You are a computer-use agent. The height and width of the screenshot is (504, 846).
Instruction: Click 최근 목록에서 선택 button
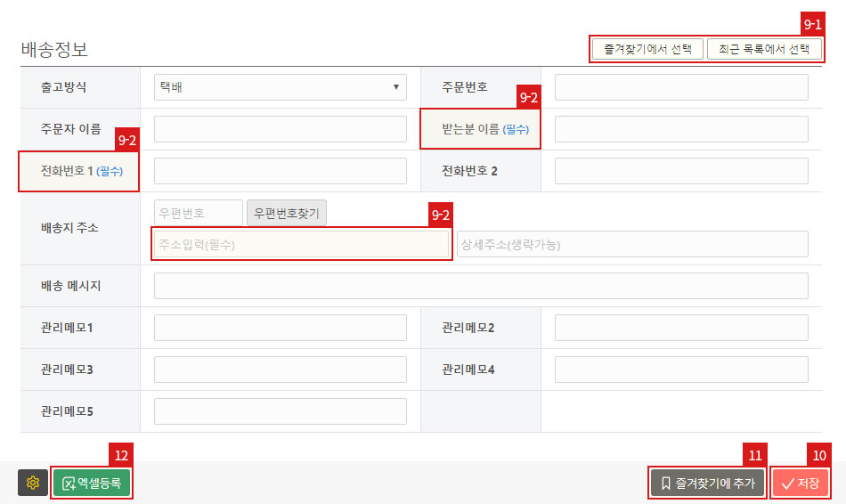[x=764, y=48]
